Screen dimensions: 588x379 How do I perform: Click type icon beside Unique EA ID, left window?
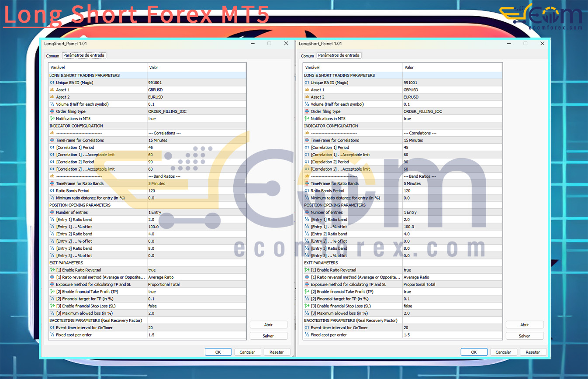pyautogui.click(x=52, y=83)
